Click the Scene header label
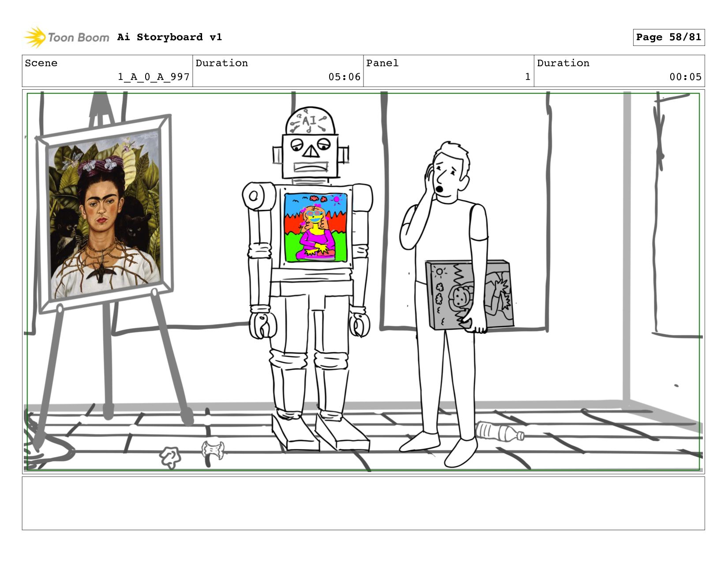 click(x=41, y=63)
